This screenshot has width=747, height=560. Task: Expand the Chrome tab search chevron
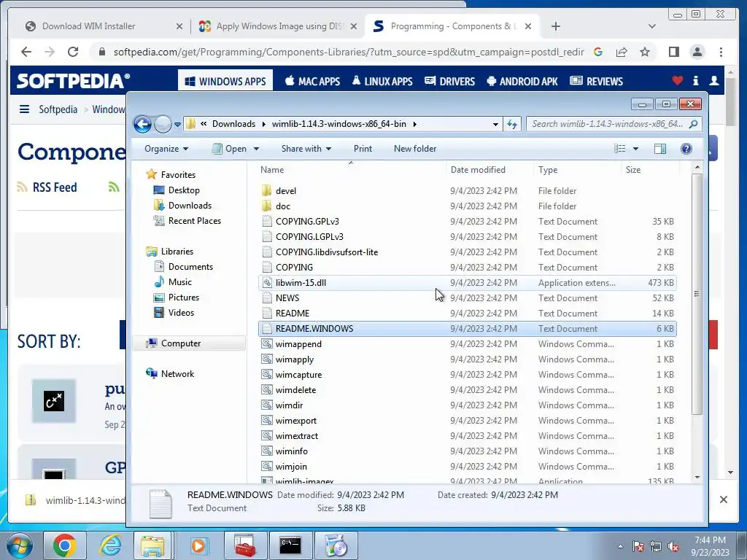[x=652, y=26]
